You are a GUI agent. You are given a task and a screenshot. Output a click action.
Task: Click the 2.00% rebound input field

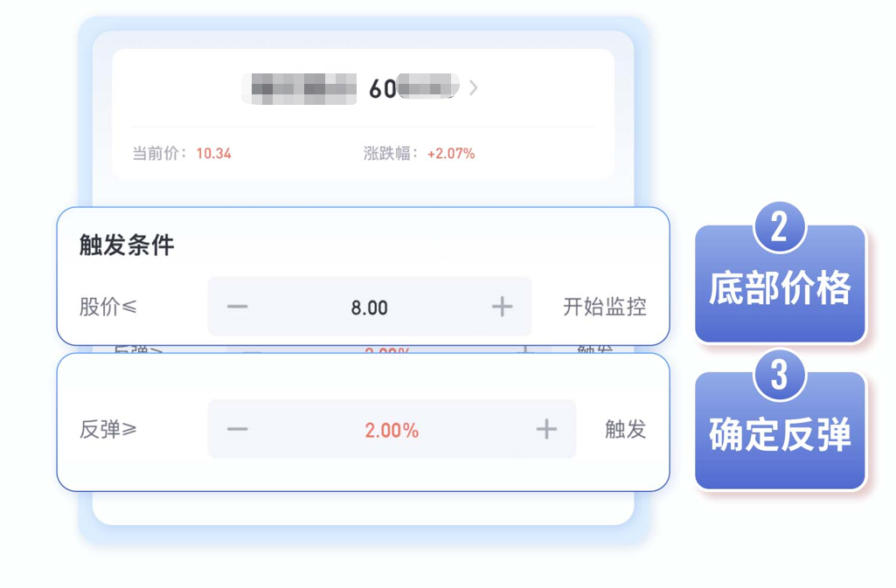pos(392,429)
